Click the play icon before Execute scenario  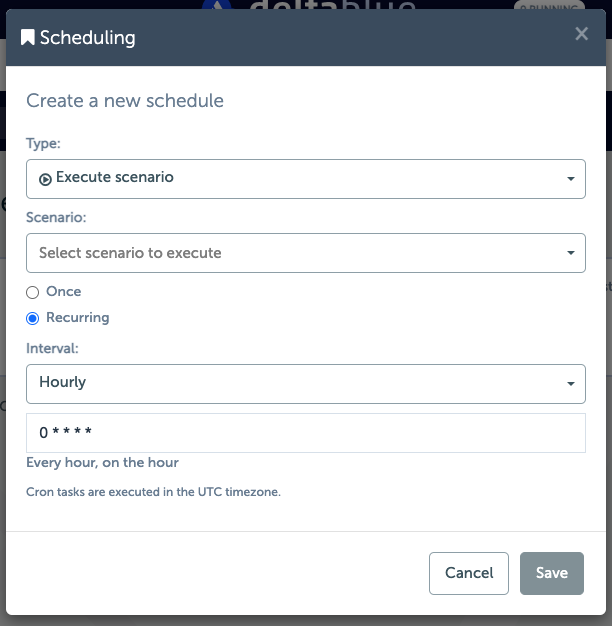(45, 178)
